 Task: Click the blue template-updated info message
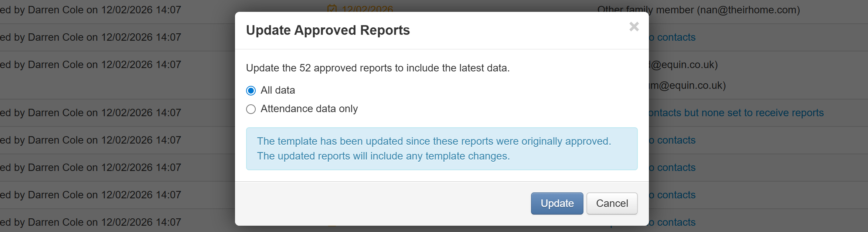442,149
